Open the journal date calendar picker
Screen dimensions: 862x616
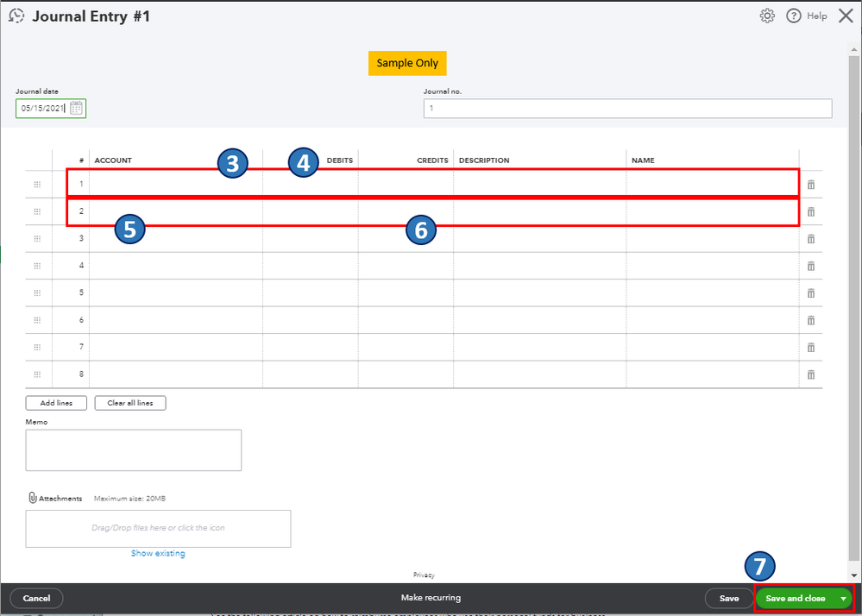click(x=77, y=108)
